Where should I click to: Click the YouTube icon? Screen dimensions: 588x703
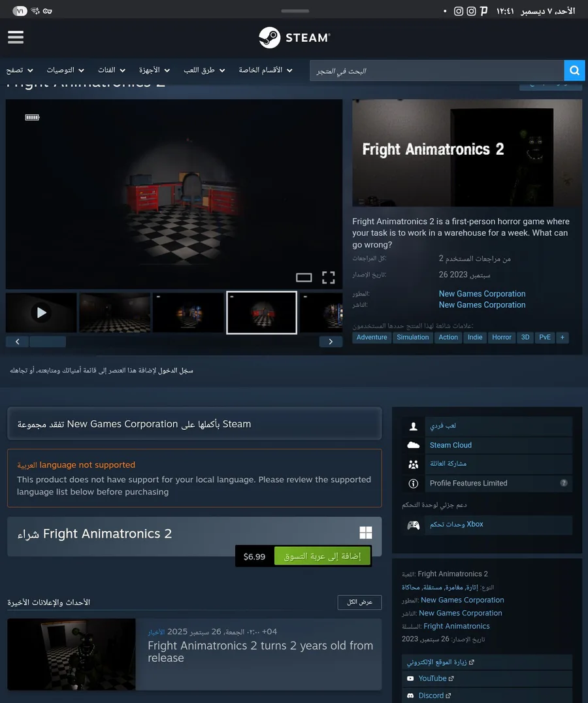(x=410, y=679)
